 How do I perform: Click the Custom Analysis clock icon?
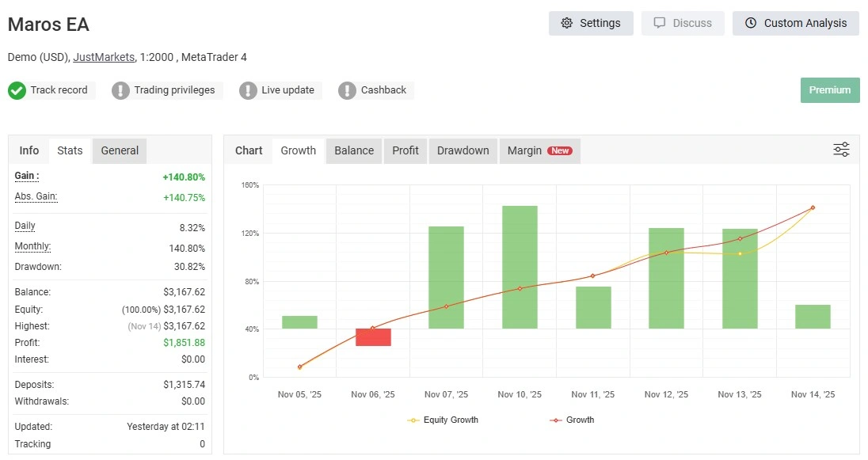click(x=751, y=23)
